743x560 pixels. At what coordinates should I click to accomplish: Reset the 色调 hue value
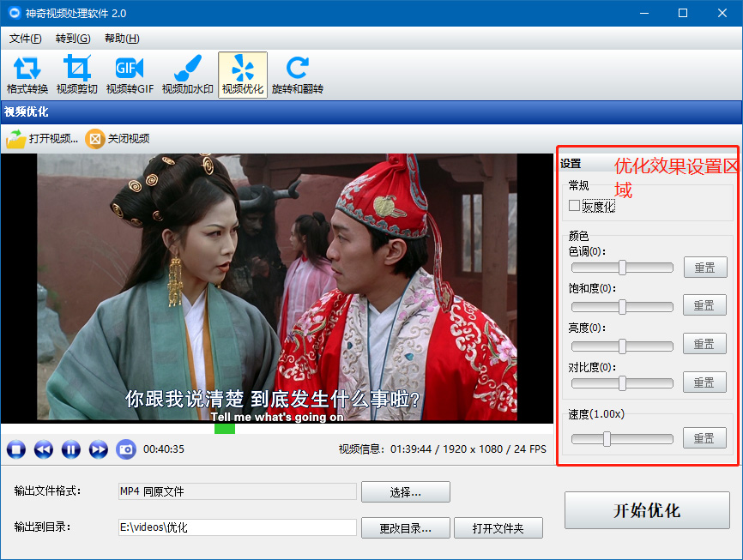point(704,267)
